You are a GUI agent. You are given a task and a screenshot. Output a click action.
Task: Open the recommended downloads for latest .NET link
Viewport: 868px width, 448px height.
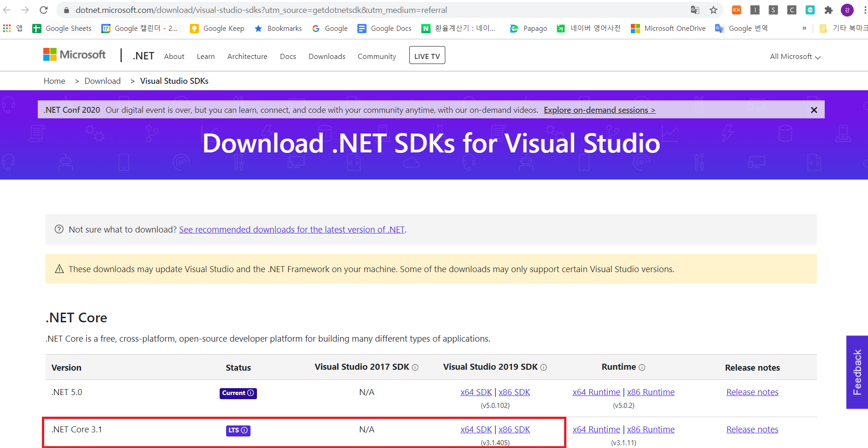coord(292,229)
